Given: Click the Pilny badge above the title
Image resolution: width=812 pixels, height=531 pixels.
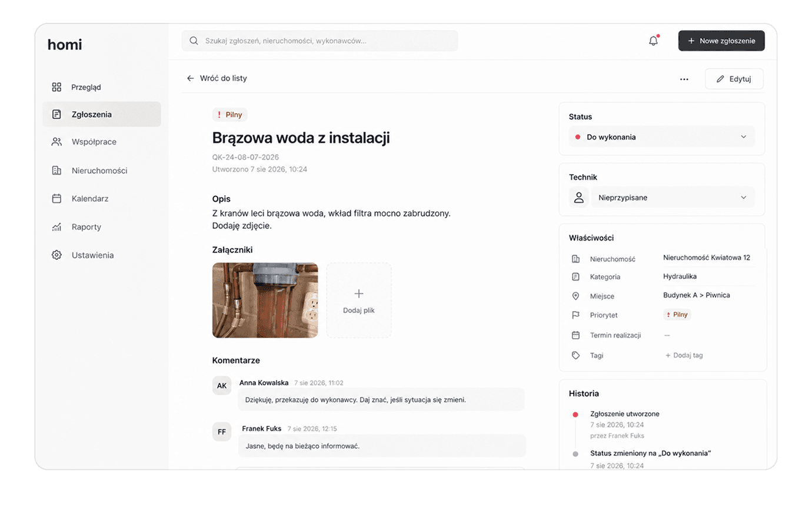Looking at the screenshot, I should coord(230,115).
